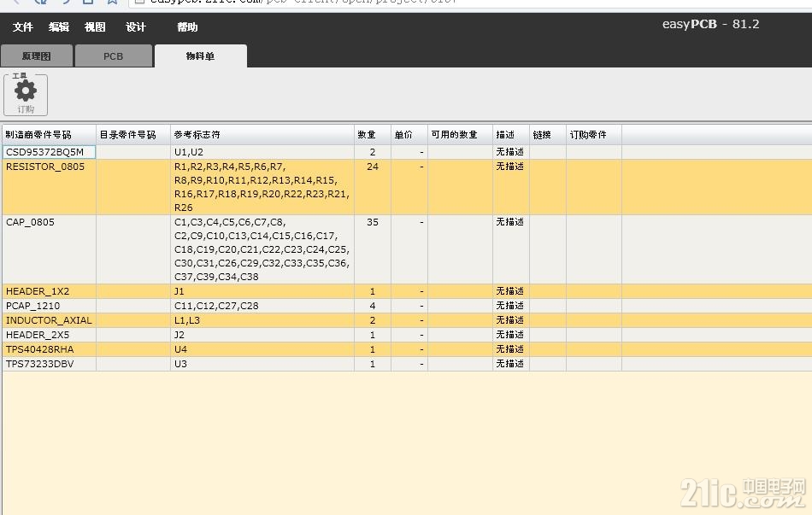Screen dimensions: 812x515
Task: Select the CAP_0805 row
Action: pyautogui.click(x=407, y=249)
